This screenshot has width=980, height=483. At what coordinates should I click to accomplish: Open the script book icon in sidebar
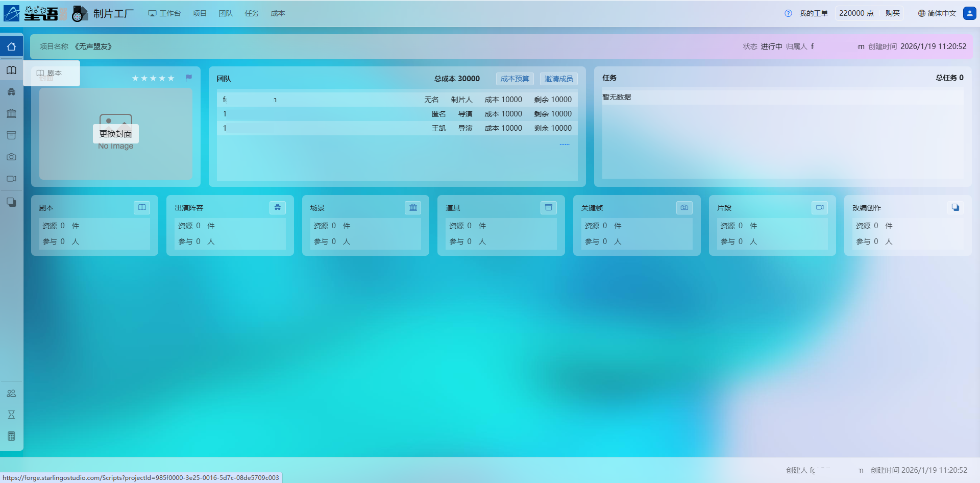(11, 70)
